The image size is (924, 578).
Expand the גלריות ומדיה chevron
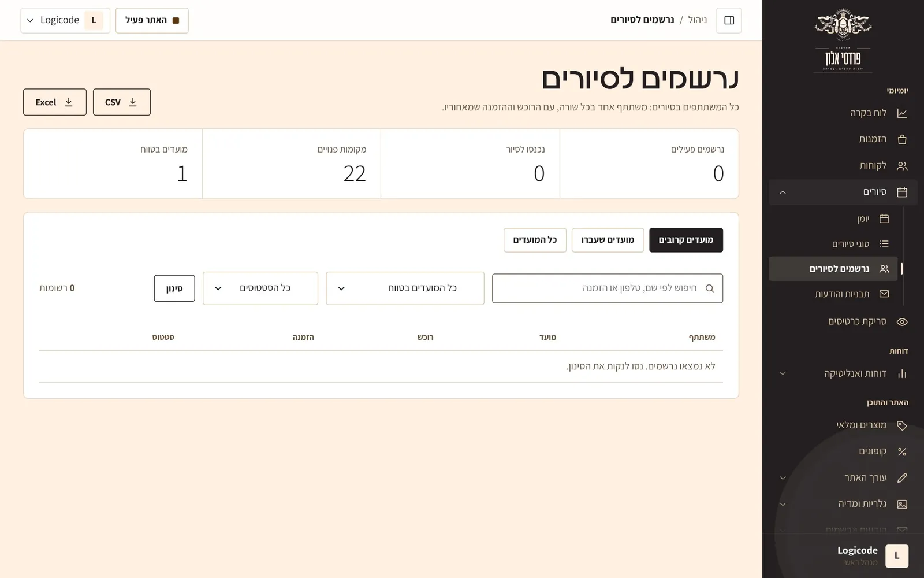pos(783,504)
